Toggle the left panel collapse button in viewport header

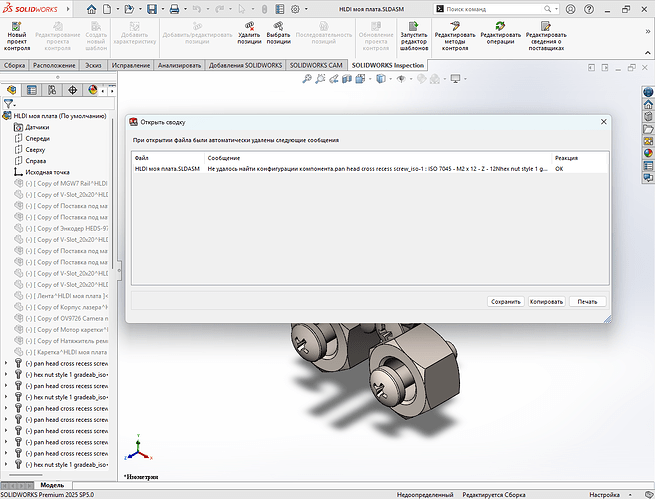pos(592,67)
